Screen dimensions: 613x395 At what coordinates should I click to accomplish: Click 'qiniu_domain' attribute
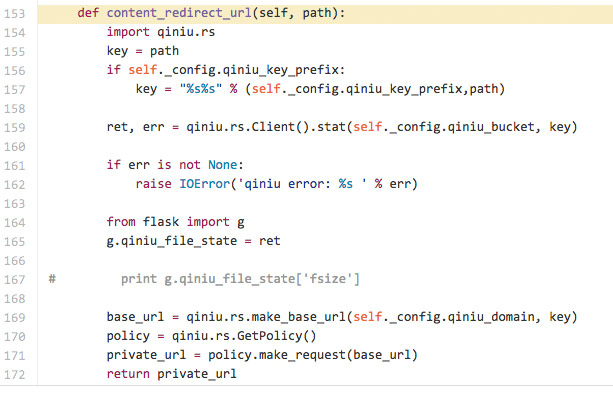491,317
